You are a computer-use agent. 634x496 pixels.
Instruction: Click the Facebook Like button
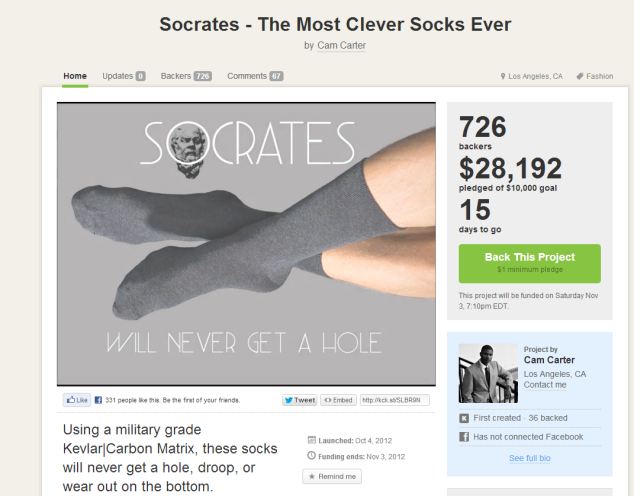(x=76, y=400)
